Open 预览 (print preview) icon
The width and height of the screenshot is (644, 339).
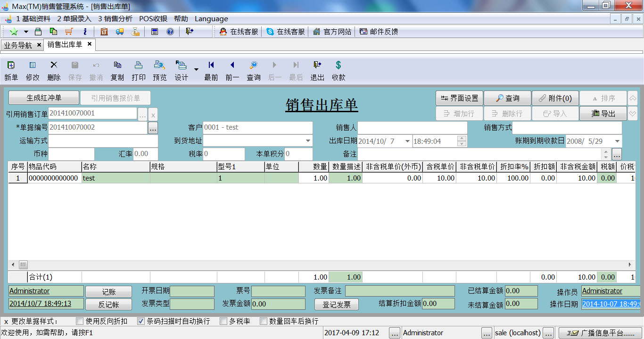pyautogui.click(x=160, y=66)
